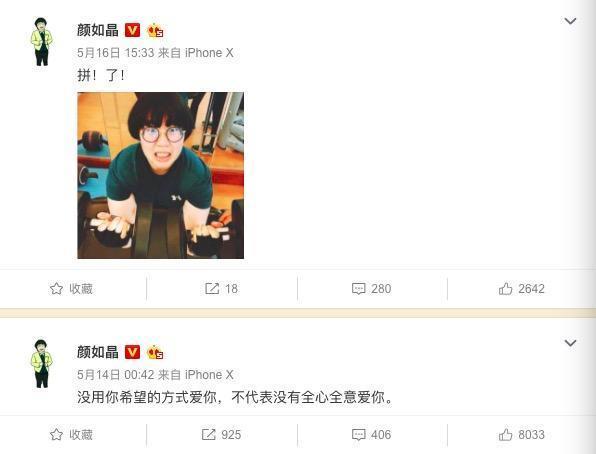Repost the first post with 18 shares
Viewport: 596px width, 454px height.
[221, 289]
